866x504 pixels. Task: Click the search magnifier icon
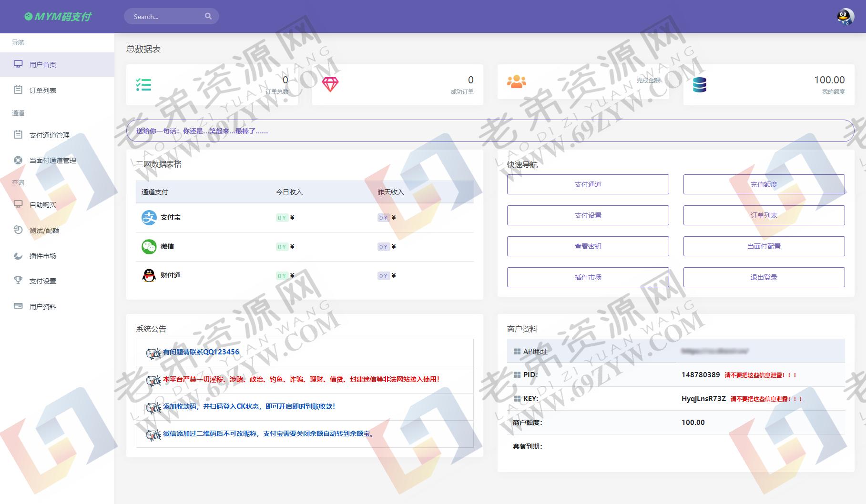point(208,16)
